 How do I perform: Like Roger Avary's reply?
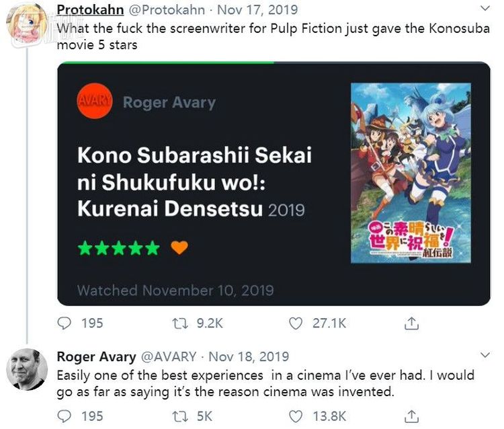[296, 416]
